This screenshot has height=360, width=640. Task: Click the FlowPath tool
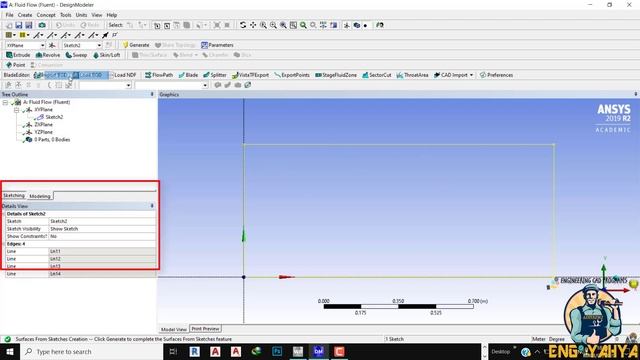[159, 75]
